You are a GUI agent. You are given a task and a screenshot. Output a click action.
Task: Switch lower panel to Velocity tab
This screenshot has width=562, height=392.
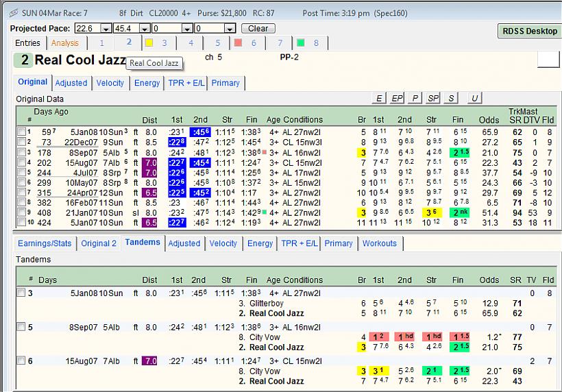coord(223,243)
